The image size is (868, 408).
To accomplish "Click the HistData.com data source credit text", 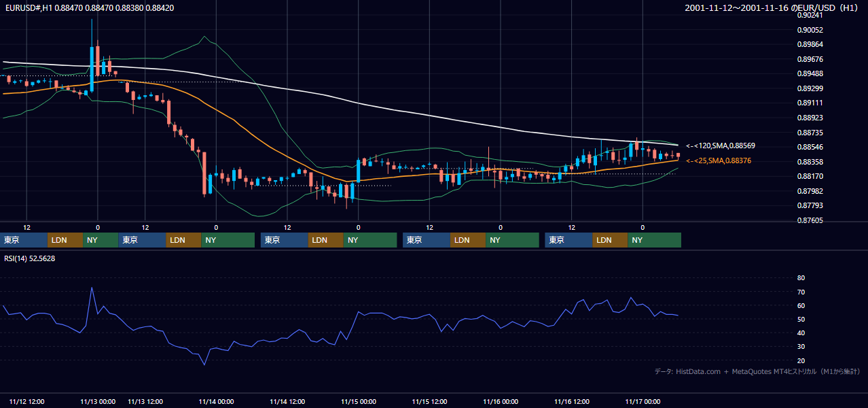I will (757, 372).
